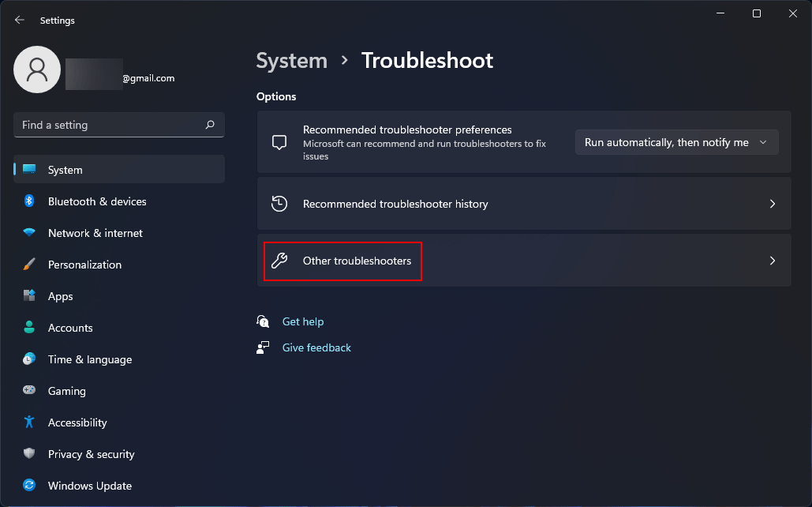
Task: Go back using the back arrow
Action: (x=20, y=21)
